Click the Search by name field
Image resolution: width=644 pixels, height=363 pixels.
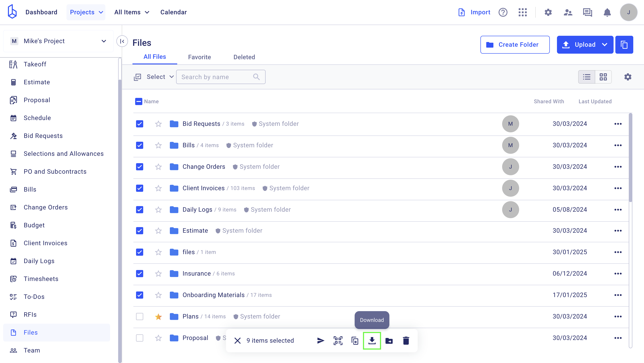(x=220, y=77)
